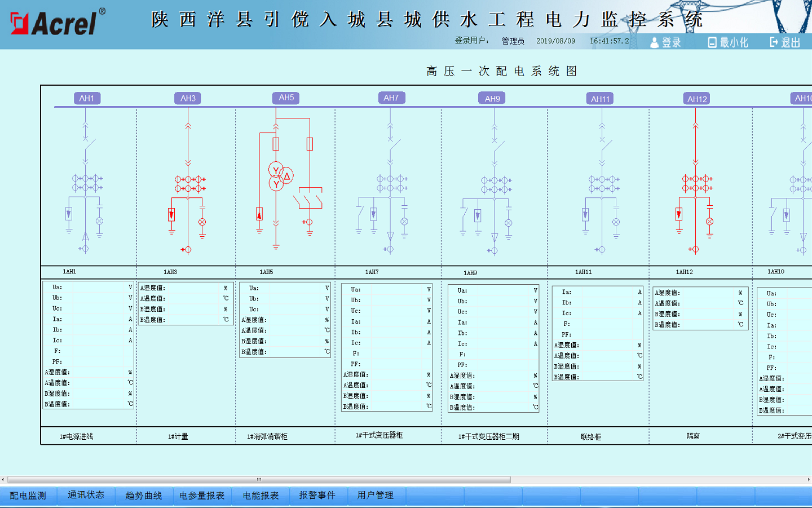Click the AH12 cabinet label
Screen dimensions: 812x508
click(697, 99)
